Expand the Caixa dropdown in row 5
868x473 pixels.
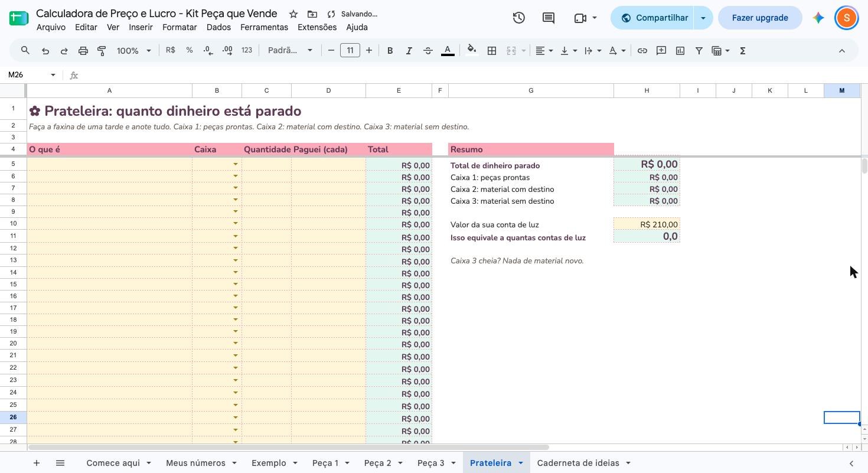(x=236, y=164)
